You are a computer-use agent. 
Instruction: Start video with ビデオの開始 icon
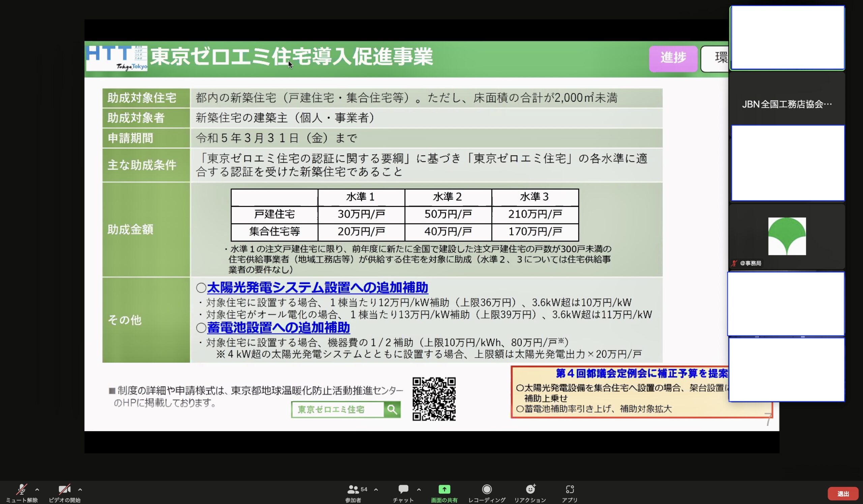click(64, 490)
